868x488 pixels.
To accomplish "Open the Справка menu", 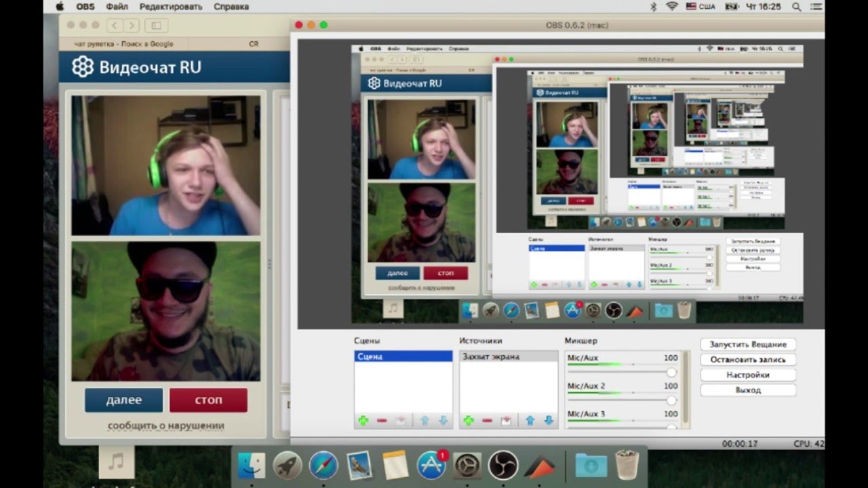I will pyautogui.click(x=231, y=6).
